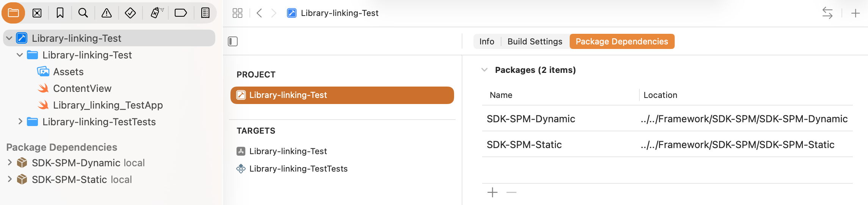Viewport: 868px width, 205px height.
Task: Show the Issue navigator warning icon
Action: click(107, 13)
